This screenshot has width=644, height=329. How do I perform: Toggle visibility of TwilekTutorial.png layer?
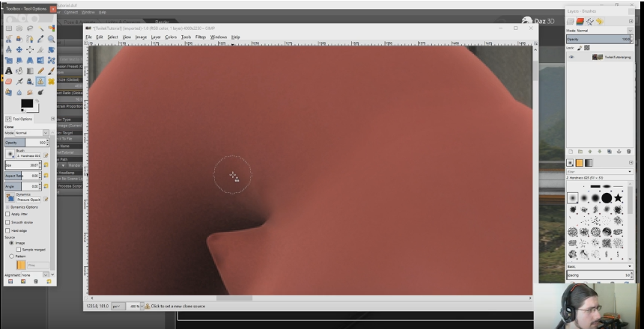click(571, 57)
